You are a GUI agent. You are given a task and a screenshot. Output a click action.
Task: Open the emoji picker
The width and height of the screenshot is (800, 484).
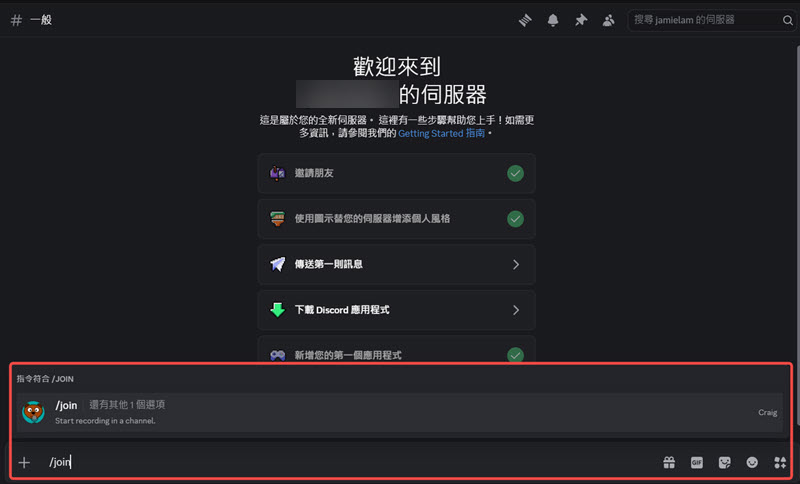point(752,462)
